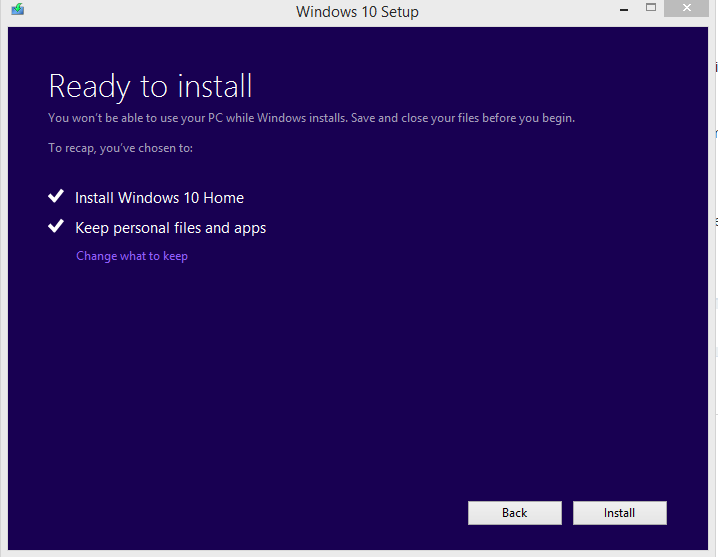This screenshot has width=718, height=557.
Task: Go back with the Back button
Action: pos(515,513)
